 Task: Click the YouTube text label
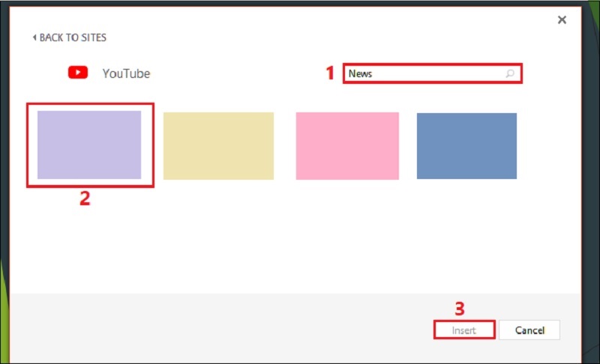(126, 73)
